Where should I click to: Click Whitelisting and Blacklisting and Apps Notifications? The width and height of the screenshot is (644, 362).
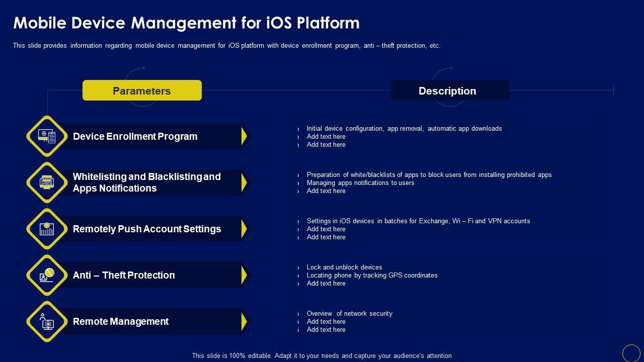point(147,183)
